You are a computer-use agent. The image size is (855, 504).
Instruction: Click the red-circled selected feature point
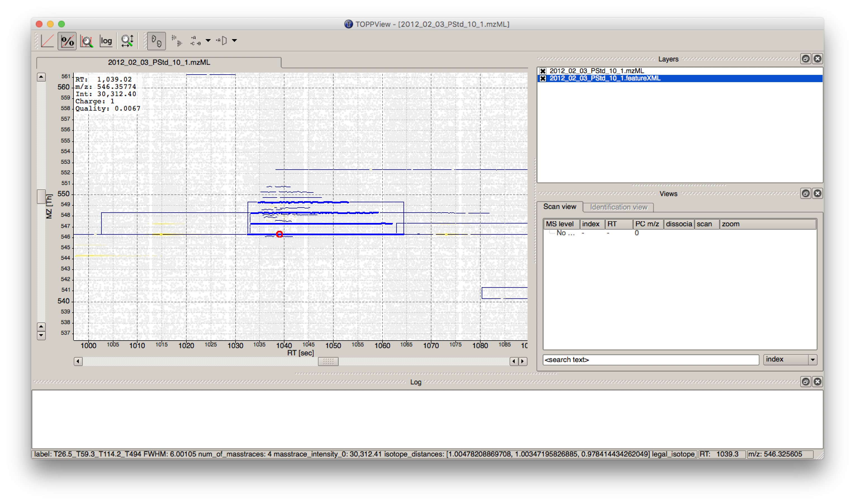279,234
